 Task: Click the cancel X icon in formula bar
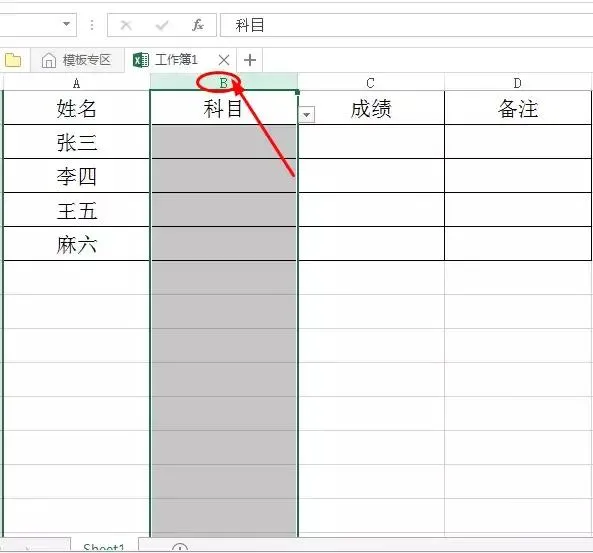[x=126, y=25]
